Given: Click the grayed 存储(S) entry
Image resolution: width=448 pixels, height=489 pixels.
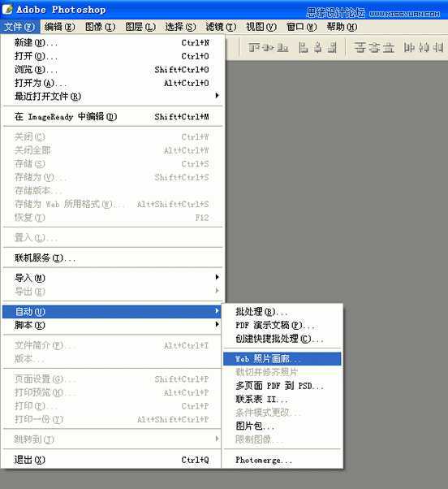Looking at the screenshot, I should pyautogui.click(x=111, y=164).
